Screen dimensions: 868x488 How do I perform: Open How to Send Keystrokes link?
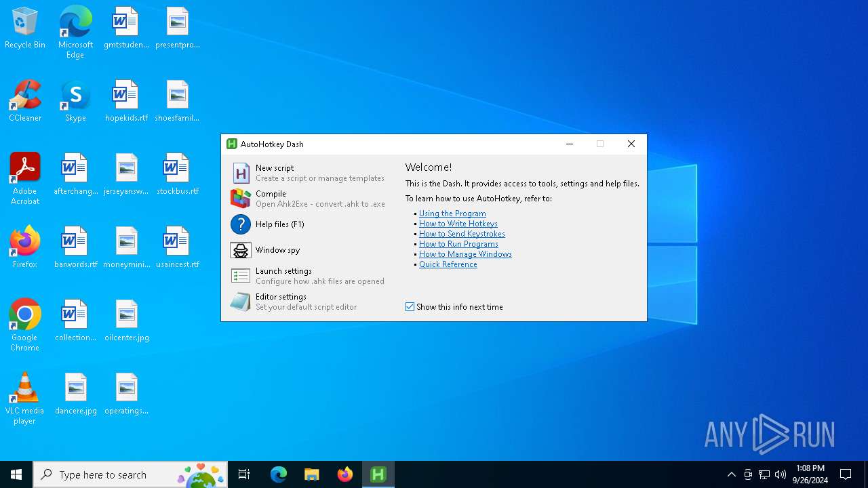[x=462, y=234]
